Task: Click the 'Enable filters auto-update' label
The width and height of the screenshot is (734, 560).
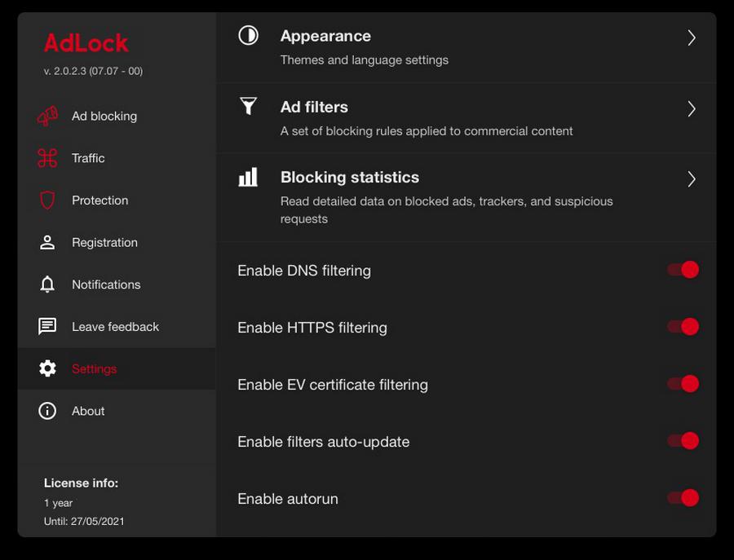Action: (324, 442)
